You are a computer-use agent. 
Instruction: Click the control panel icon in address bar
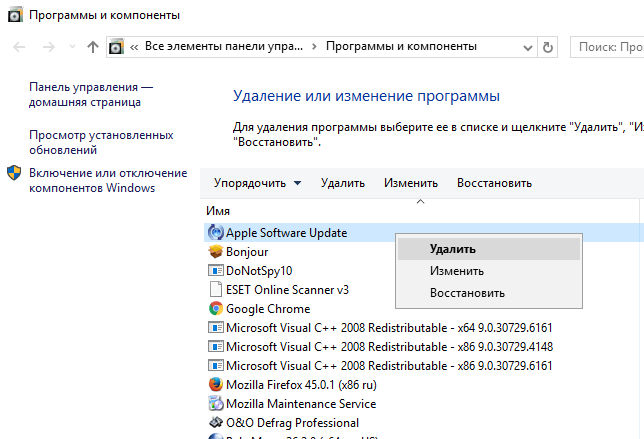(116, 47)
